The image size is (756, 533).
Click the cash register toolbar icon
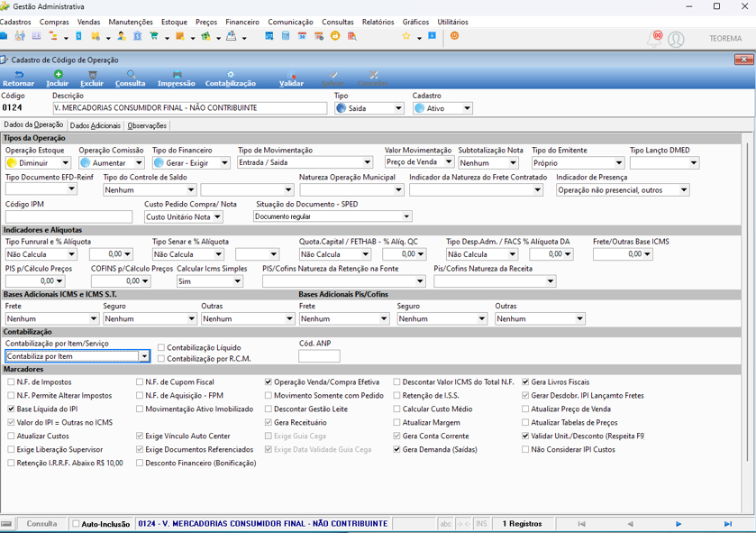pyautogui.click(x=232, y=36)
